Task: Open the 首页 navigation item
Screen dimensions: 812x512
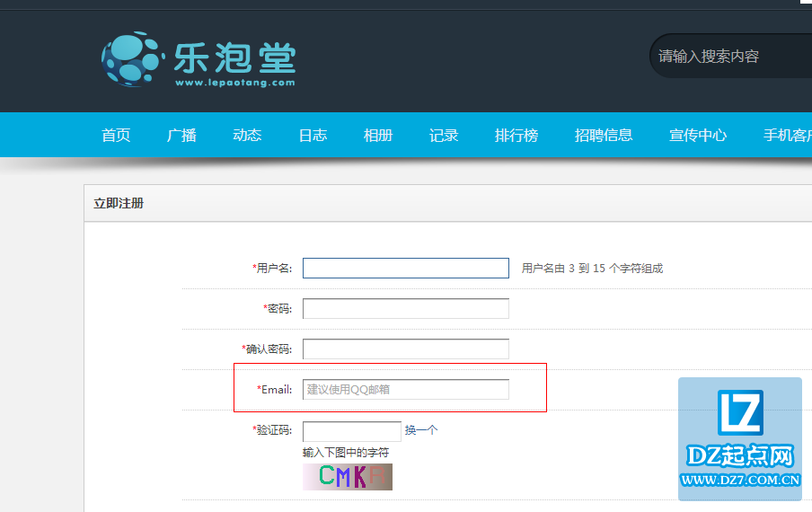Action: point(116,136)
